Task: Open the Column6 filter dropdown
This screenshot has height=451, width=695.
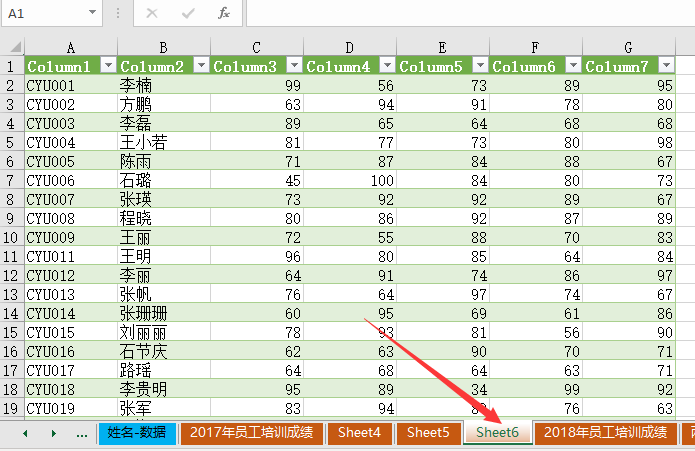Action: pyautogui.click(x=574, y=66)
